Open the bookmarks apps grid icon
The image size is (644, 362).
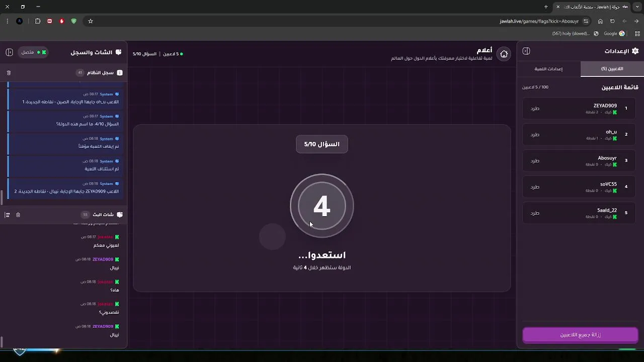coord(637,34)
